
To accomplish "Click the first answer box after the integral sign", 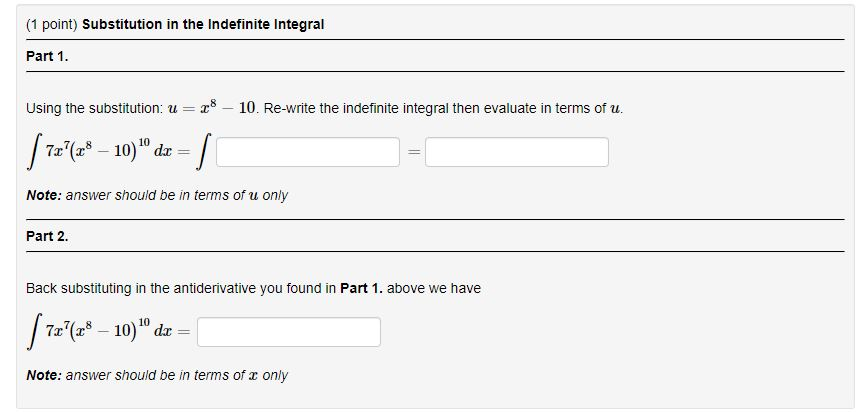I will click(308, 152).
